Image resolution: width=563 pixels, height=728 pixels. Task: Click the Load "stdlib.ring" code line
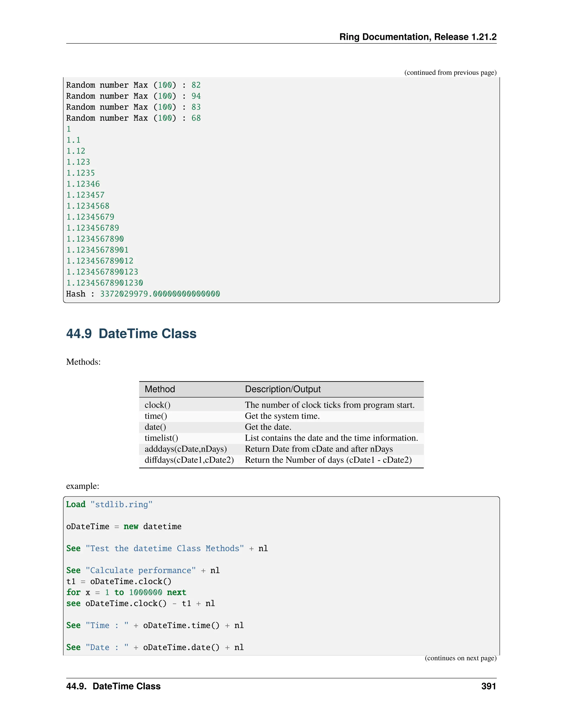tap(109, 504)
